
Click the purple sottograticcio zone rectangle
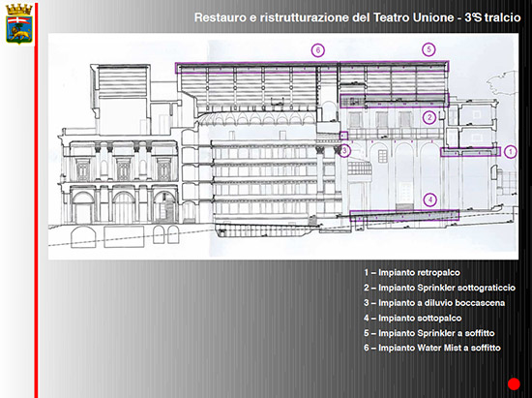pos(395,101)
